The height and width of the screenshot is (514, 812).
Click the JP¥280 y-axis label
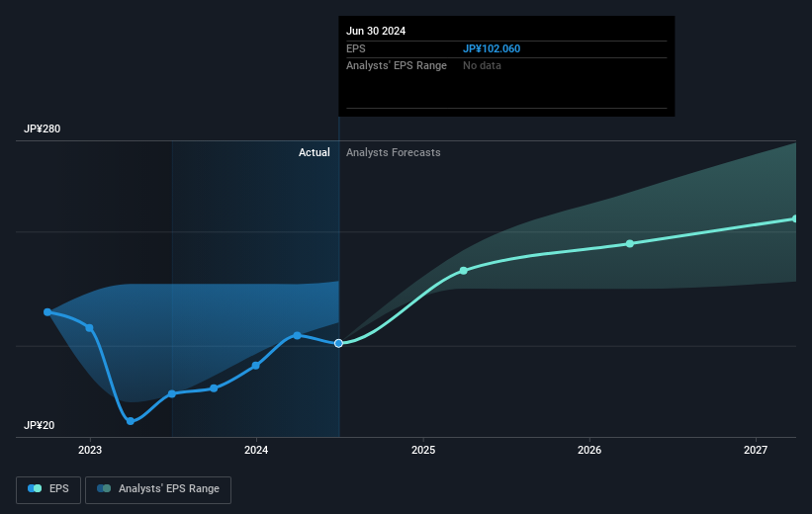(42, 128)
